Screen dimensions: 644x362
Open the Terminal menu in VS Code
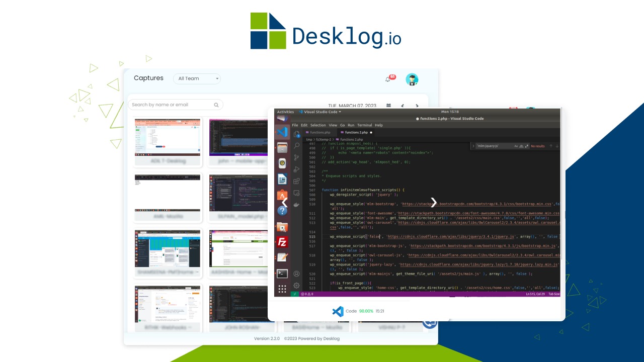[x=365, y=125]
